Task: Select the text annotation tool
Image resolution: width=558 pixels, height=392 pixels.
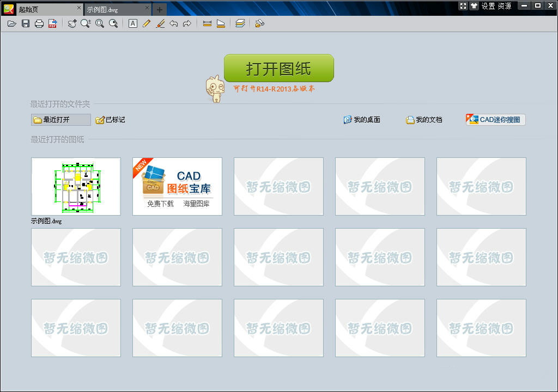Action: pos(132,23)
